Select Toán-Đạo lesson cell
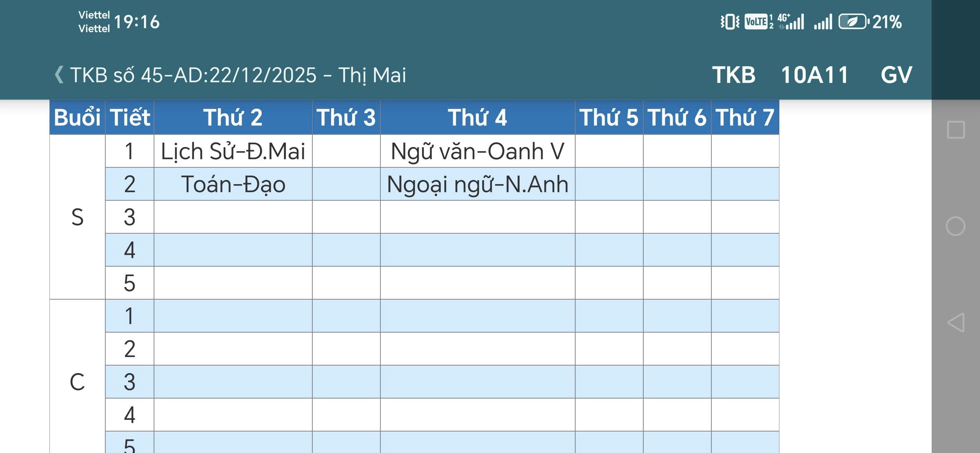The width and height of the screenshot is (980, 453). point(233,184)
